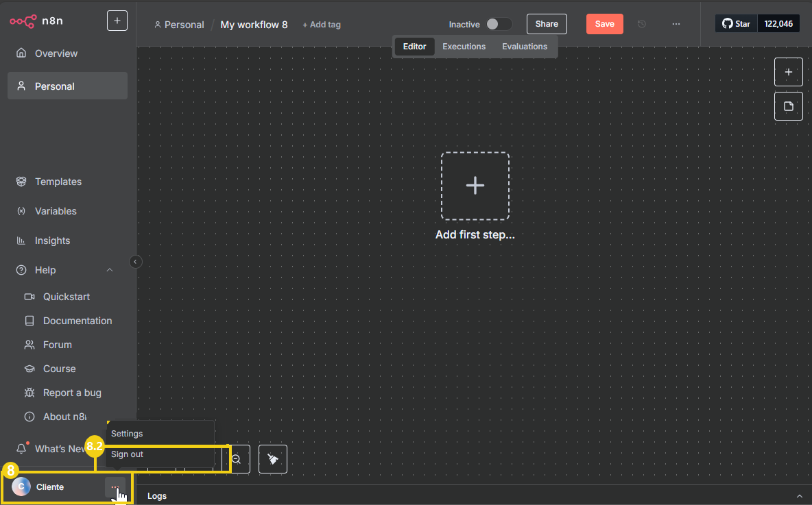This screenshot has width=812, height=505.
Task: Click the GitHub Star button
Action: click(737, 24)
